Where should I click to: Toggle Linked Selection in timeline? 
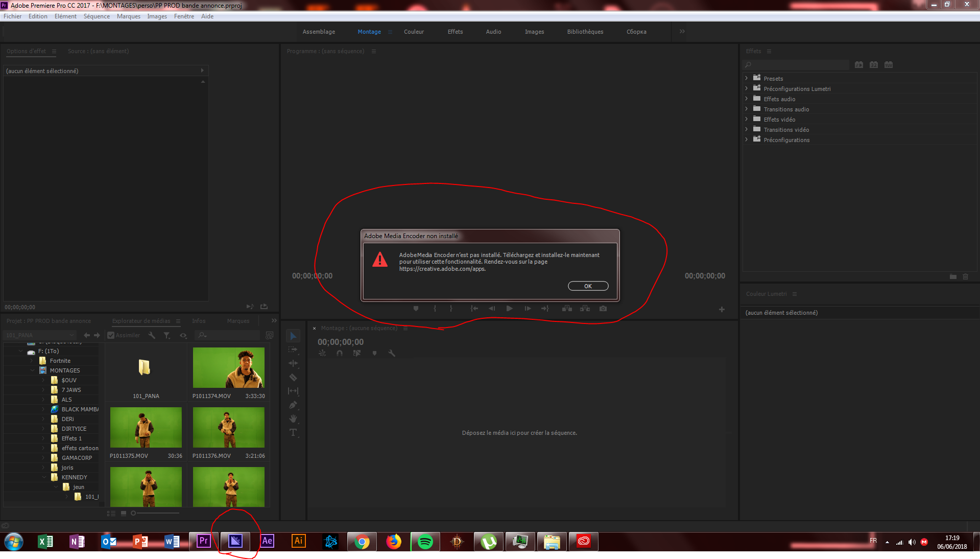(357, 353)
